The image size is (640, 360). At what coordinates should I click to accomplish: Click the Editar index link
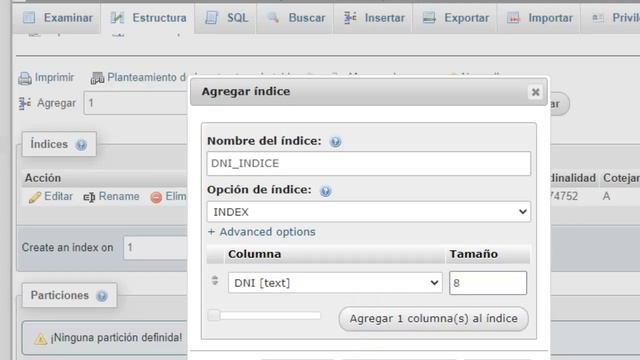coord(58,196)
